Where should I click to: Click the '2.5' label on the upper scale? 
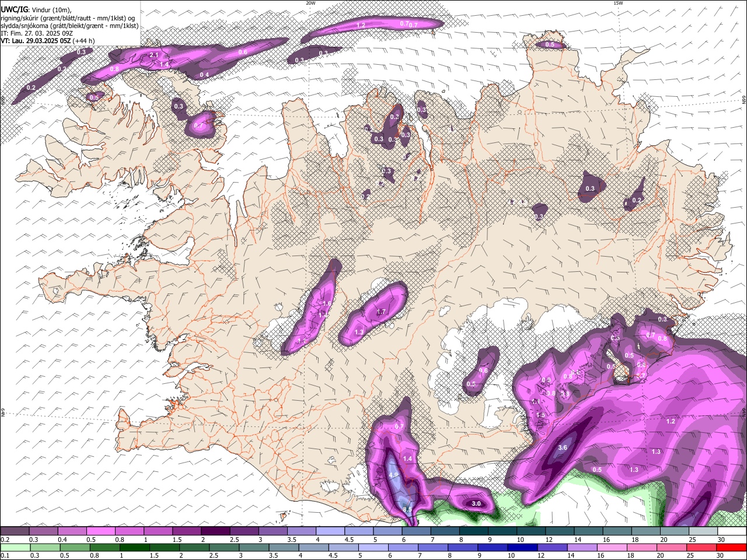[234, 540]
